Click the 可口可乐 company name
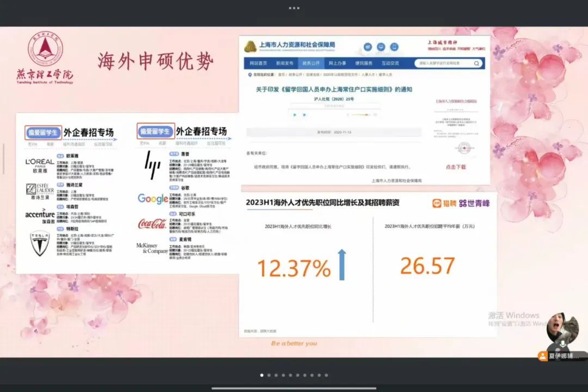This screenshot has width=588, height=392. [x=187, y=214]
